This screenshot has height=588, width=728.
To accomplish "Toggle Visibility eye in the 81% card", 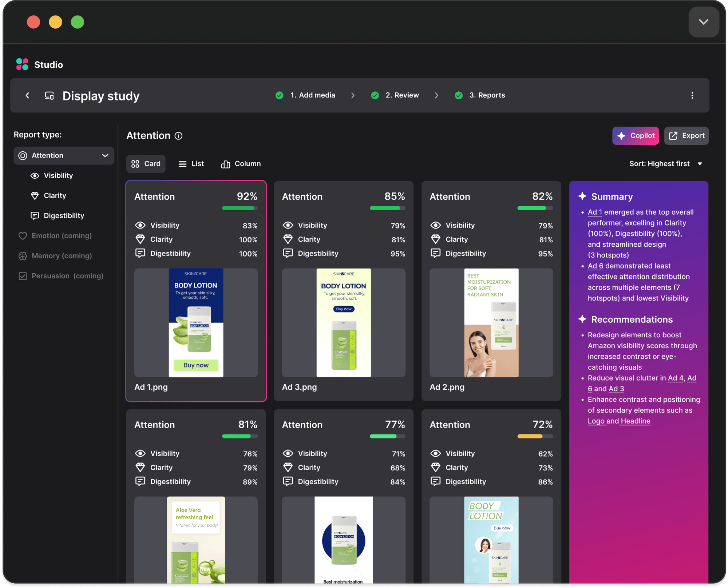I will point(140,453).
